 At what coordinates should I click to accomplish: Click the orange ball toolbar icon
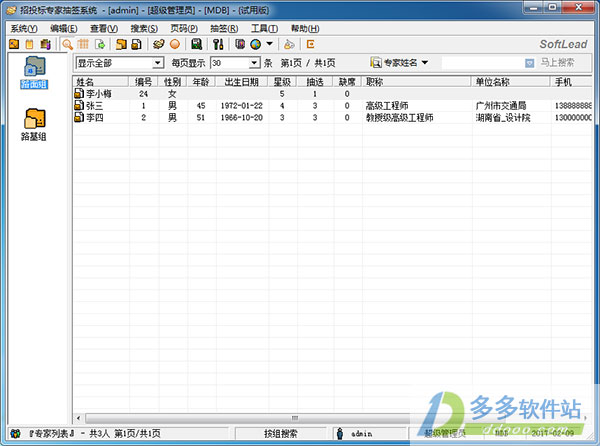[175, 44]
